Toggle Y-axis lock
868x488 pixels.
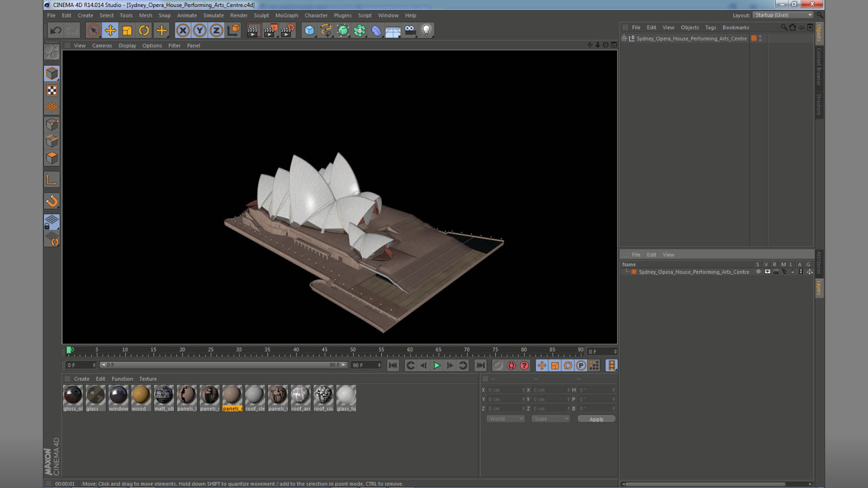click(x=200, y=30)
